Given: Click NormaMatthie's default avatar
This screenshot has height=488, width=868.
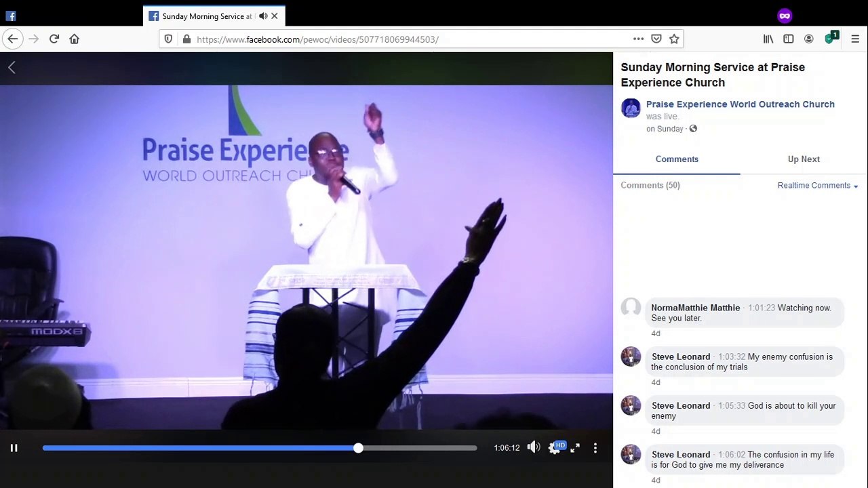Looking at the screenshot, I should tap(631, 308).
